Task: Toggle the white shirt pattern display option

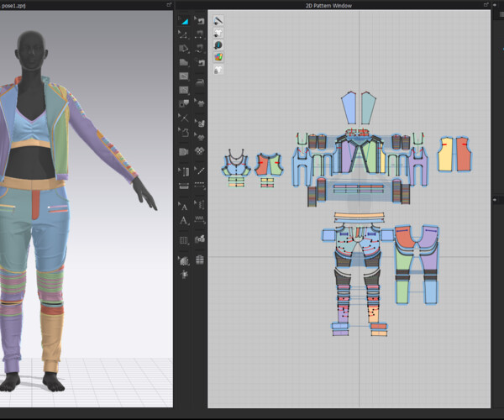Action: pyautogui.click(x=218, y=33)
